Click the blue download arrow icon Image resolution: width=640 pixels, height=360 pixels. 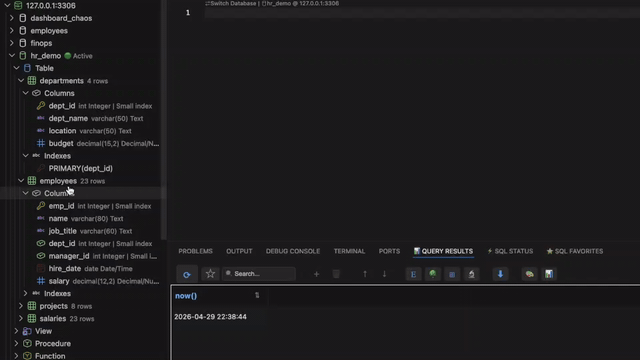[500, 274]
